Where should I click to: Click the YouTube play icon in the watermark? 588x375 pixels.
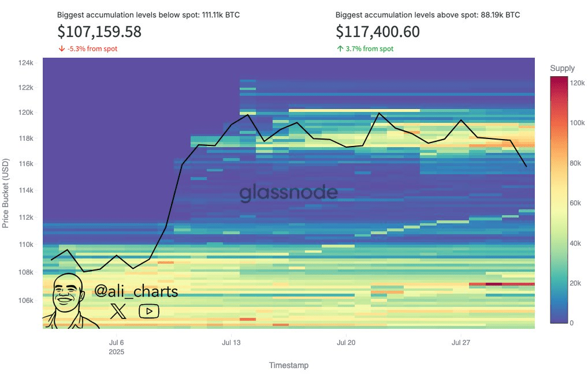(x=149, y=311)
